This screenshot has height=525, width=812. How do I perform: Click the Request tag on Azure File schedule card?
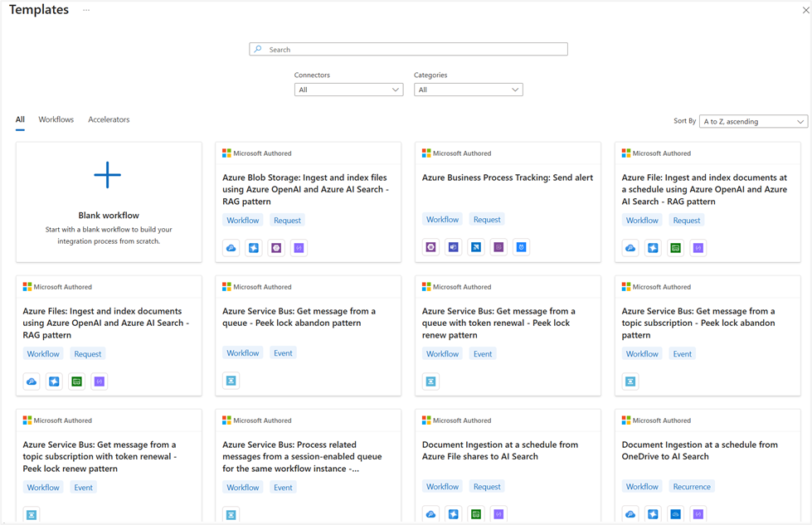[x=687, y=220]
